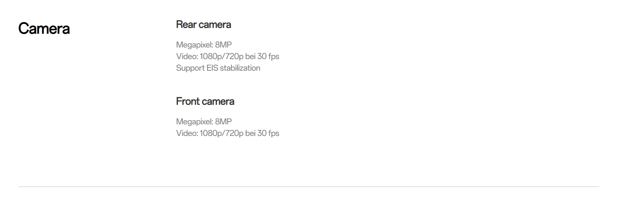The width and height of the screenshot is (644, 207).
Task: Click 1080p/720p text in the Rear camera section
Action: (222, 57)
